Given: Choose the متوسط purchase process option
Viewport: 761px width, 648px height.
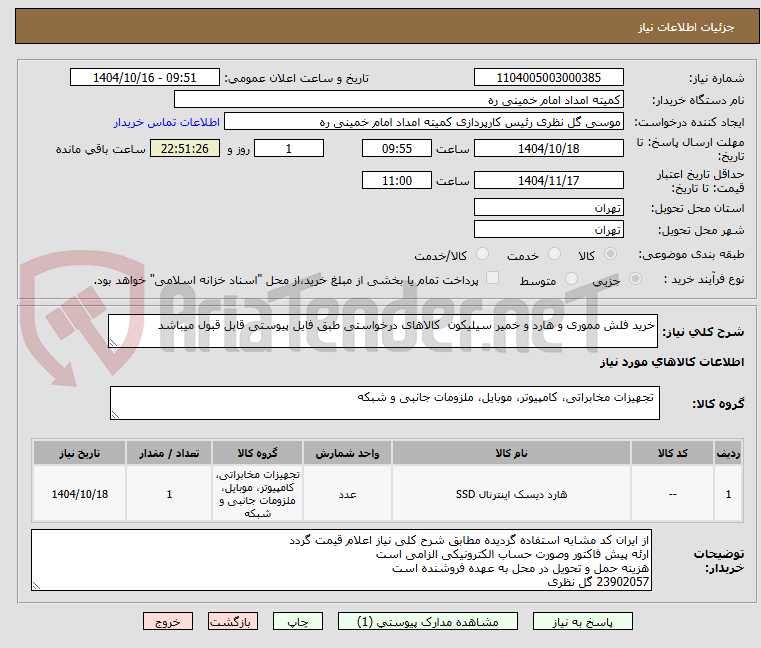Looking at the screenshot, I should tap(572, 279).
